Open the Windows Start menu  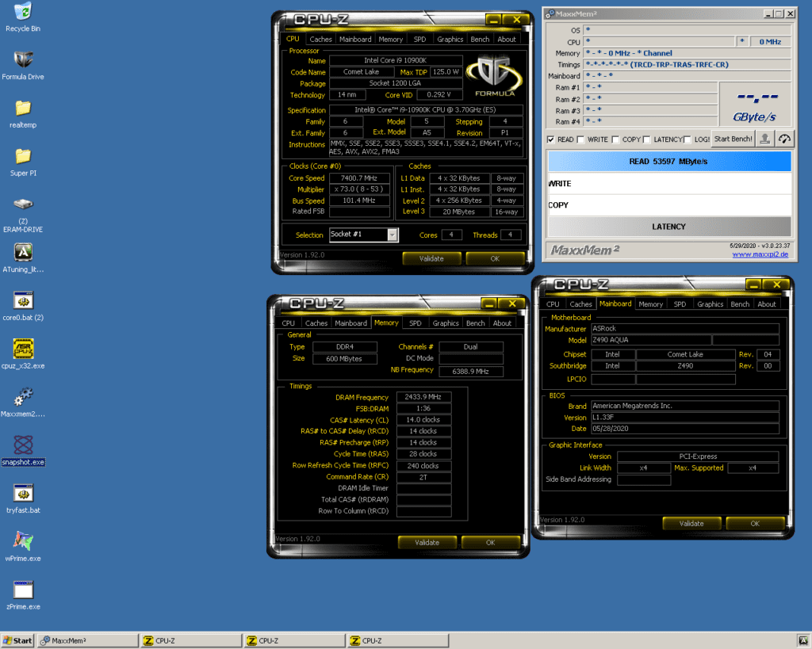[17, 641]
